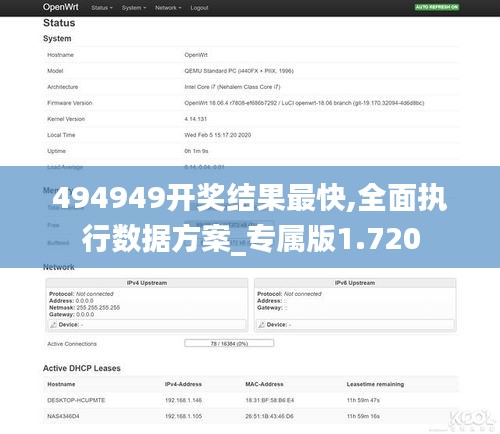Image resolution: width=500 pixels, height=434 pixels.
Task: Click the Leasetime remaining column header
Action: point(375,384)
